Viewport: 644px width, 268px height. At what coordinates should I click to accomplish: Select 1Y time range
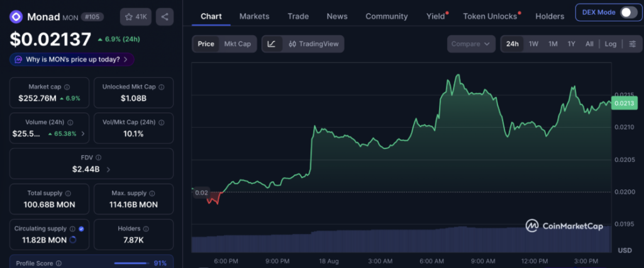571,44
